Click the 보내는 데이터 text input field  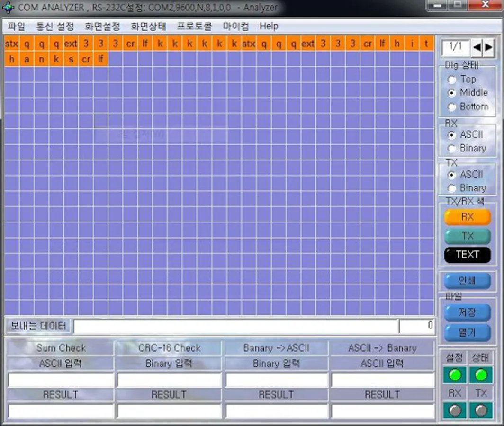235,326
